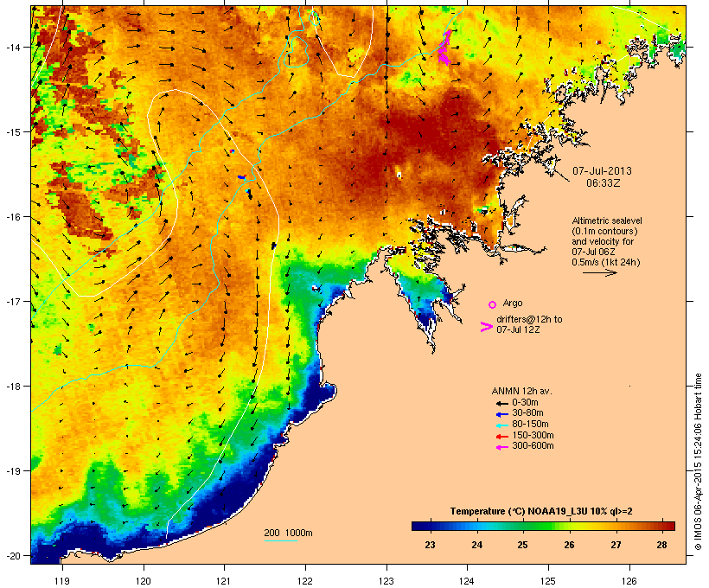This screenshot has height=588, width=709.
Task: Click the '0-30m' depth label
Action: click(525, 402)
